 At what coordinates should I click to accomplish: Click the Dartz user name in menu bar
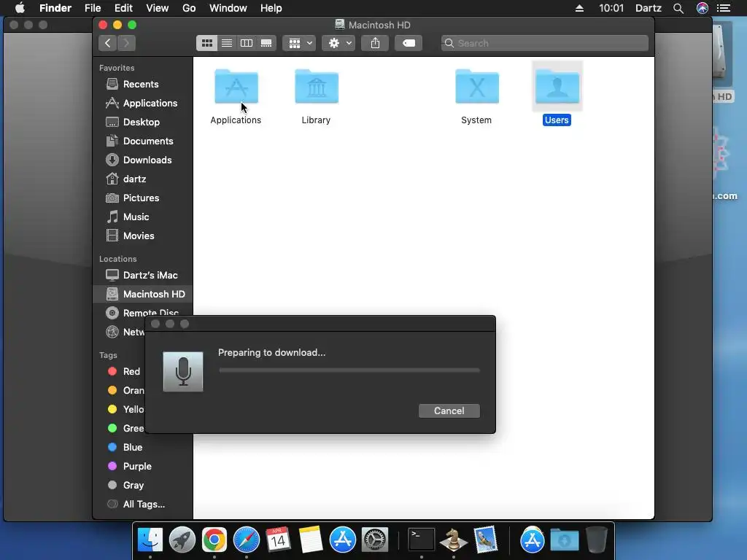click(x=649, y=8)
